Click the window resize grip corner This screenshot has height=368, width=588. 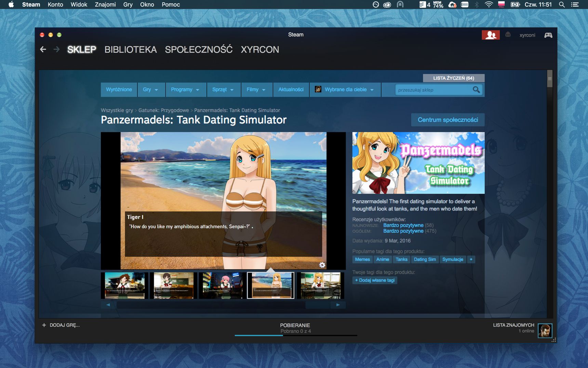click(x=554, y=340)
